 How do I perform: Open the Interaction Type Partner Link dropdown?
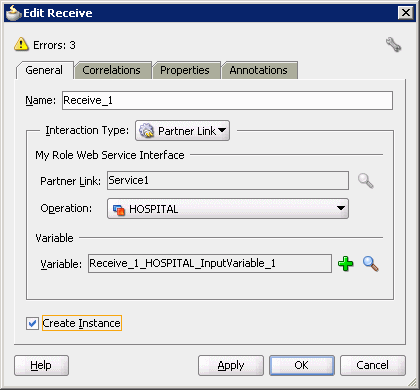coord(182,131)
